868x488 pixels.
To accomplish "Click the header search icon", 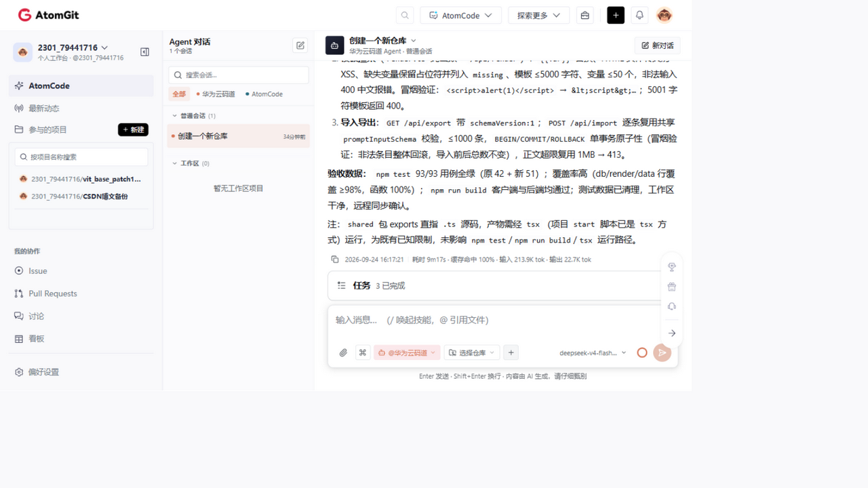I will [405, 16].
